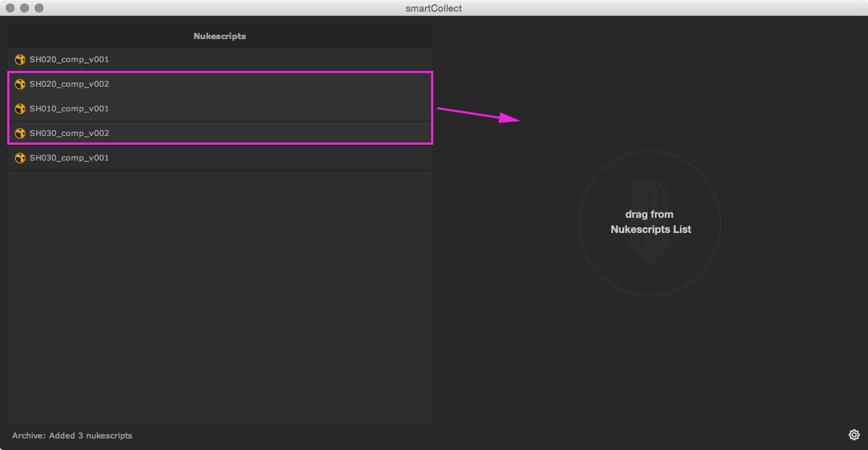Minimize the smartCollect window
The image size is (868, 450).
click(25, 8)
